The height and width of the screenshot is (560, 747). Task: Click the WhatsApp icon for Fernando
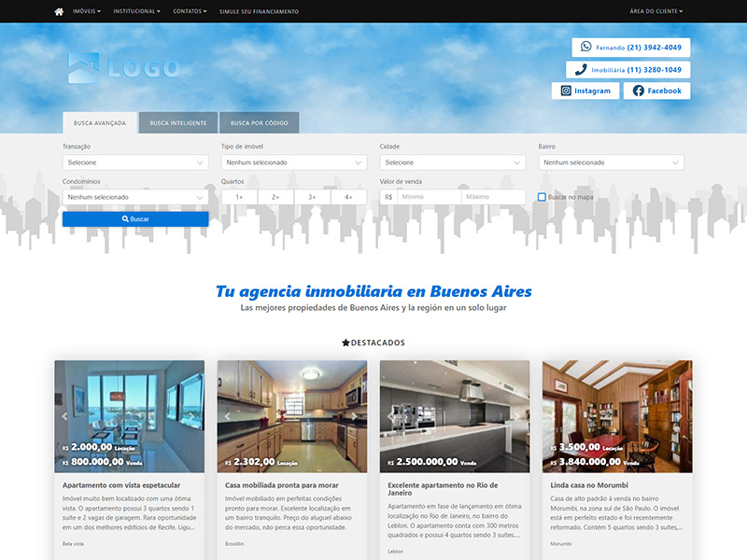pyautogui.click(x=586, y=47)
